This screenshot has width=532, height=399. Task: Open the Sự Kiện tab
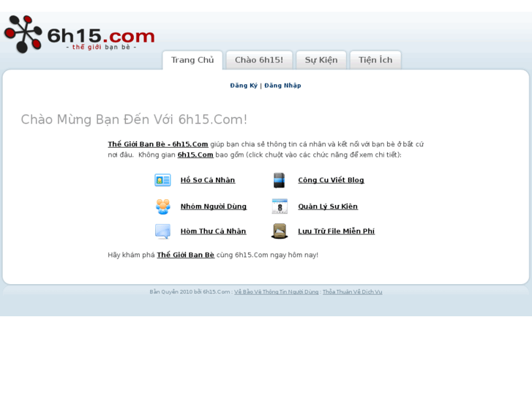pyautogui.click(x=321, y=60)
